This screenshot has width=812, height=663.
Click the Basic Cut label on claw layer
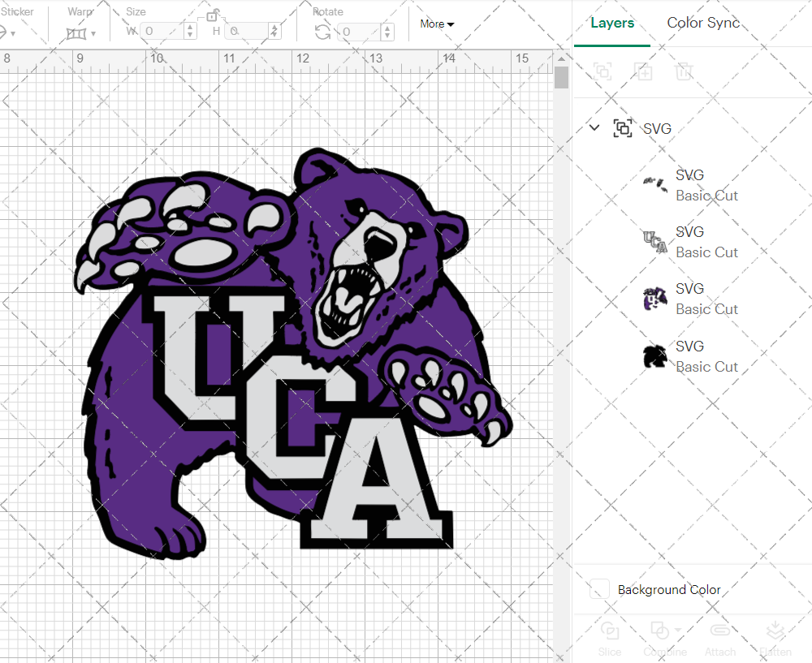[706, 195]
